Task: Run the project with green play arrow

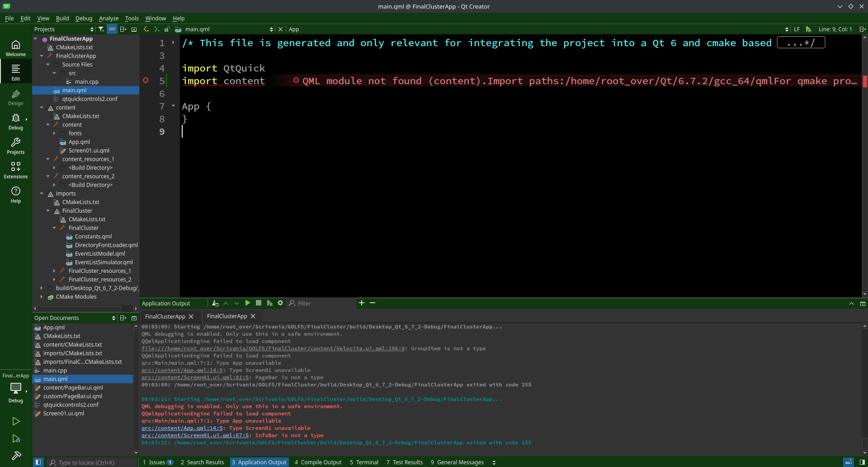Action: 16,421
